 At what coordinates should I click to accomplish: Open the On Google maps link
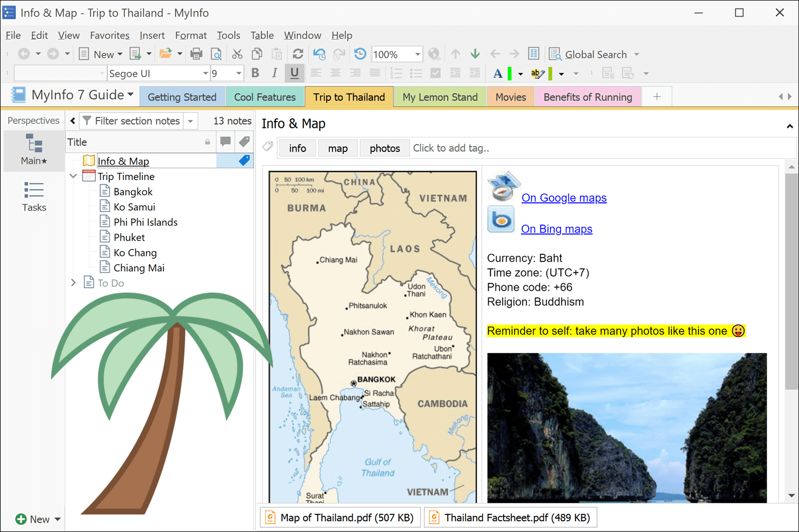pos(564,198)
